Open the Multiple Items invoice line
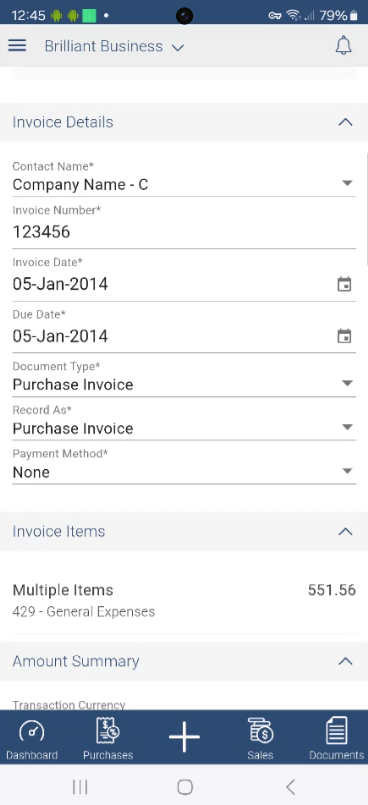 [184, 600]
